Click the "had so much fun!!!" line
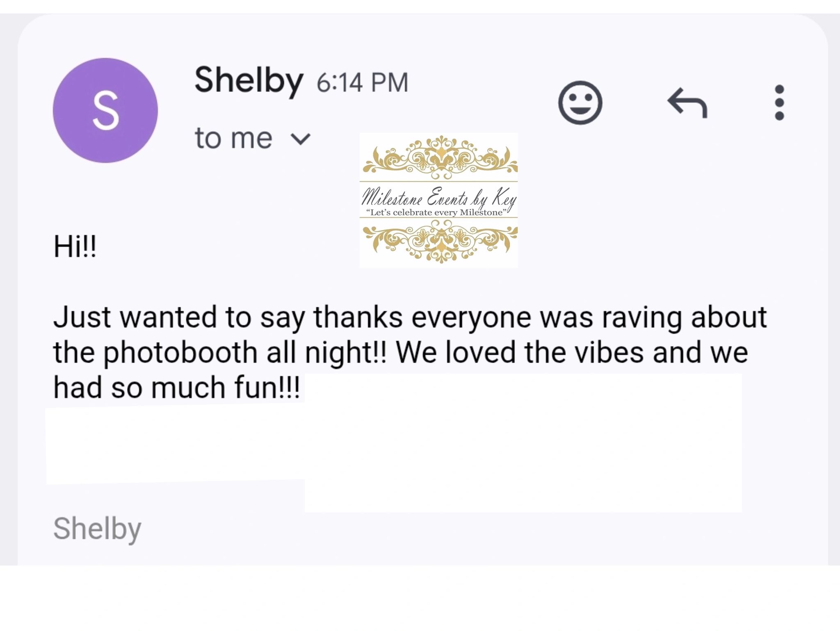This screenshot has height=631, width=840. (176, 387)
